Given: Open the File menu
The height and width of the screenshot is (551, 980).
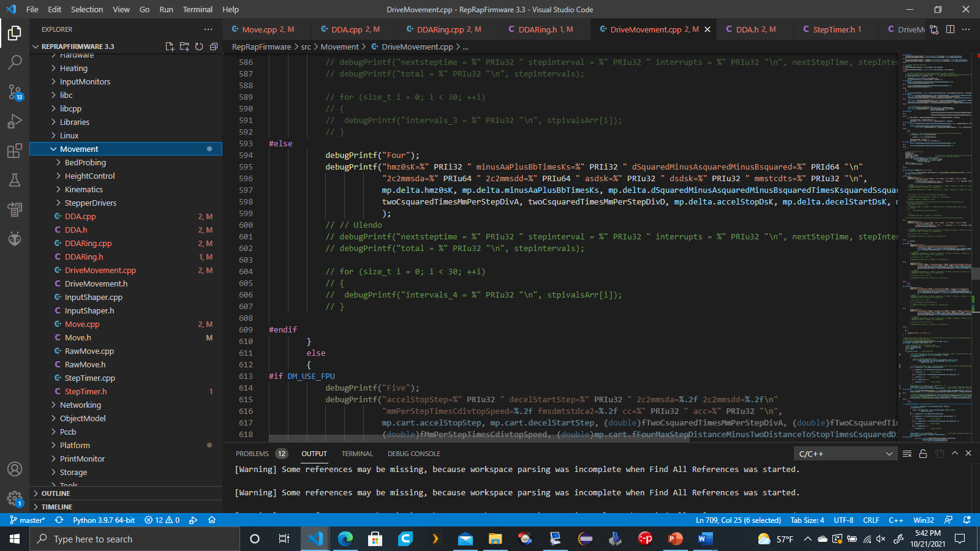Looking at the screenshot, I should coord(32,9).
